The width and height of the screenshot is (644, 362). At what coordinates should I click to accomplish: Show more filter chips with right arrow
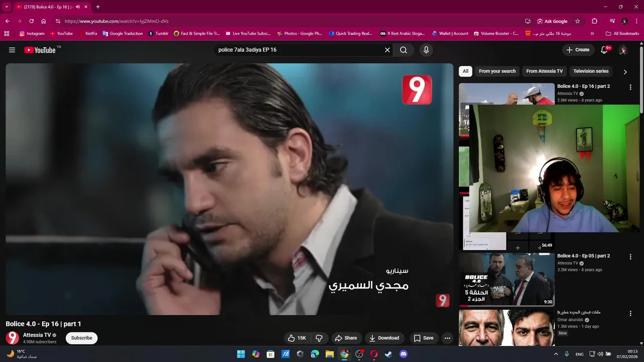[625, 71]
